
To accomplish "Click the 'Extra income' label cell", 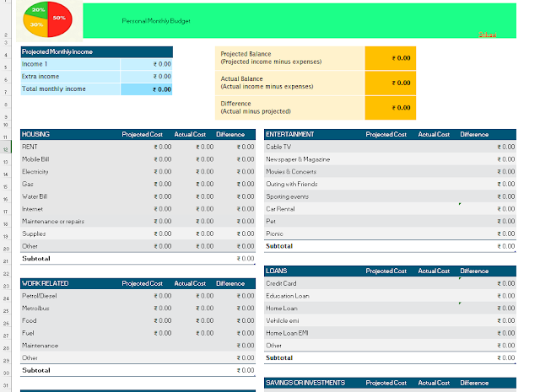I will pyautogui.click(x=70, y=77).
